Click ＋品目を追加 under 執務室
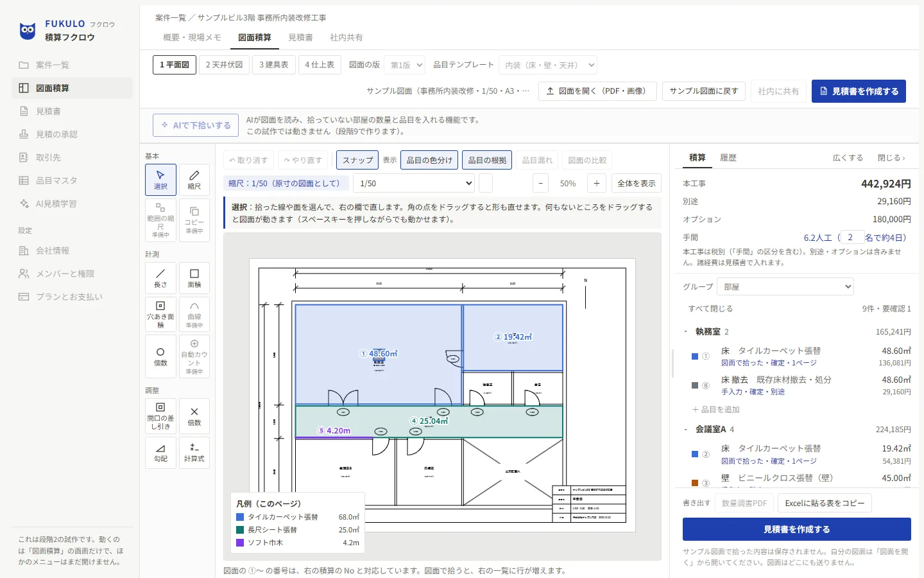Screen dimensions: 924x578 pyautogui.click(x=715, y=409)
